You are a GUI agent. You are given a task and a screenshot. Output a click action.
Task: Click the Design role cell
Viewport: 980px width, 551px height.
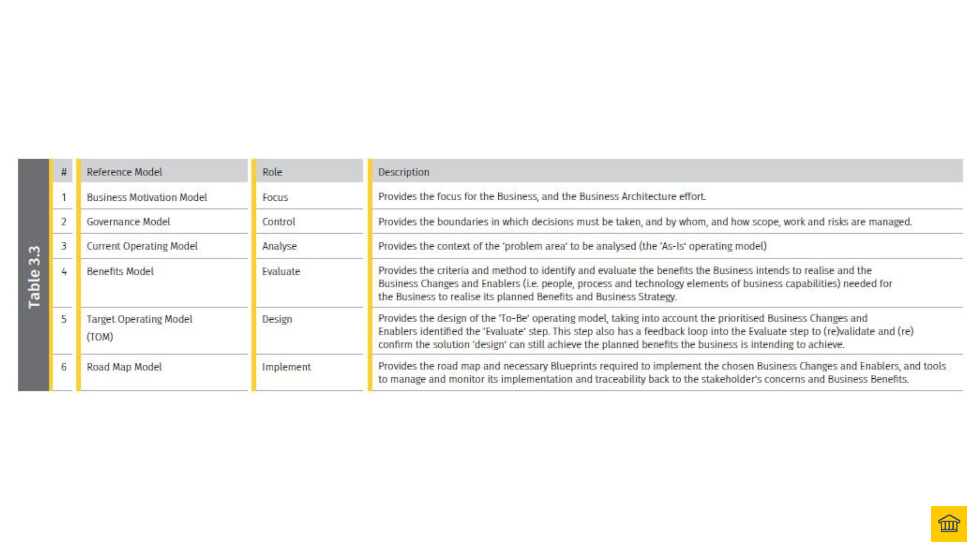pos(277,319)
